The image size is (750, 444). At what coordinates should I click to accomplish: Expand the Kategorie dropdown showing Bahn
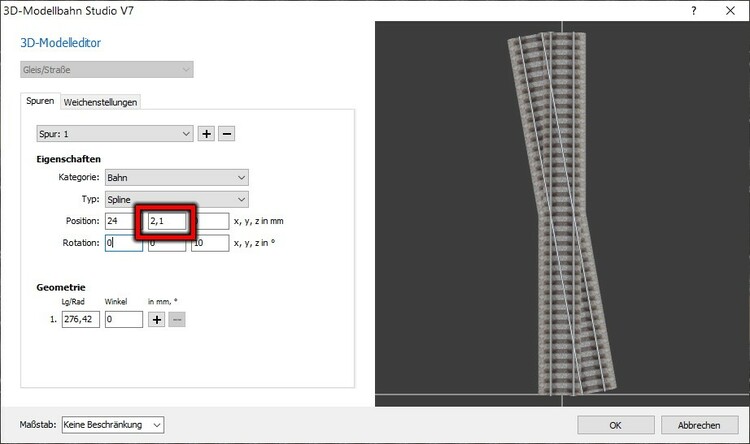(176, 178)
